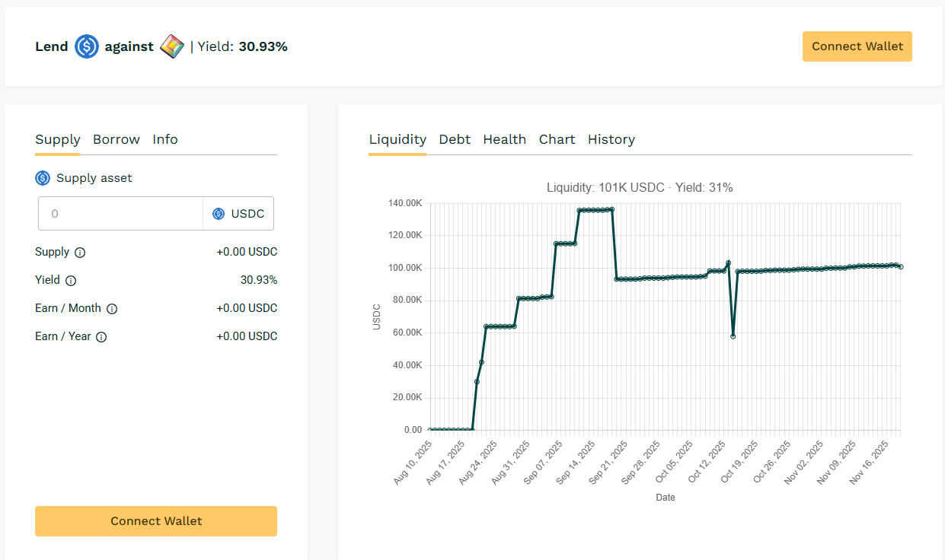Switch to the Debt chart tab
The height and width of the screenshot is (560, 945).
click(455, 139)
